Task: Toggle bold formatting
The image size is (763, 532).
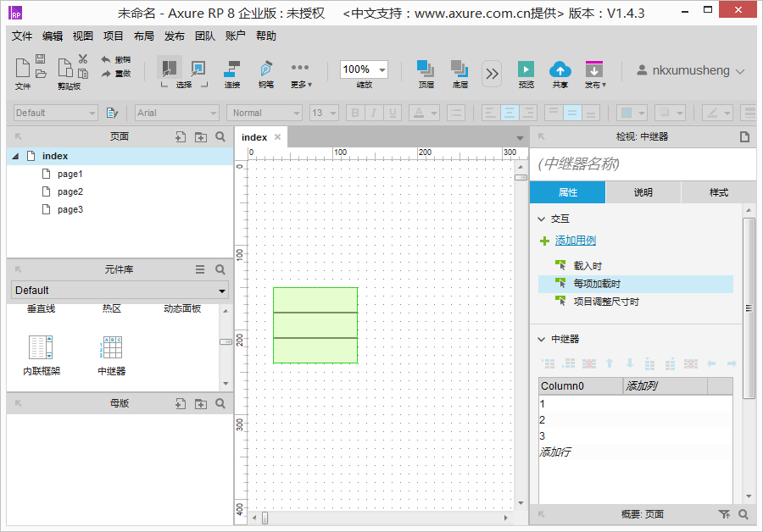Action: coord(355,113)
